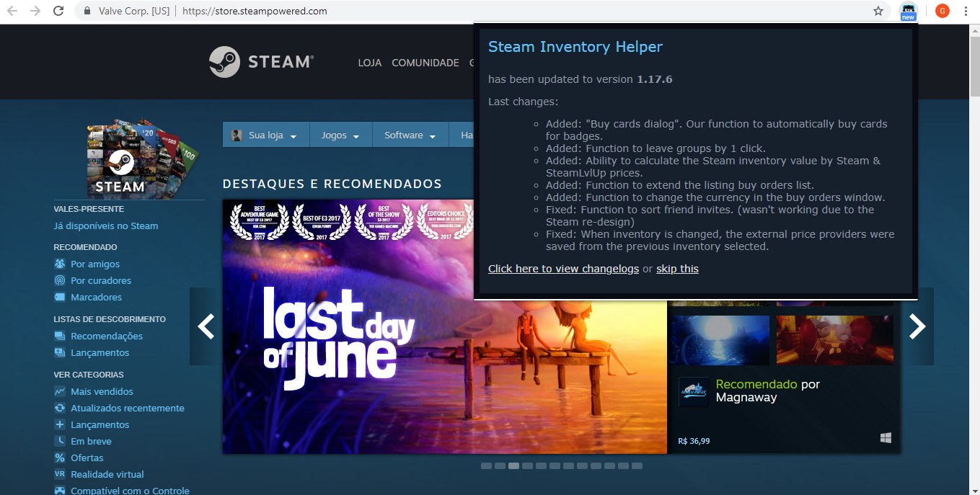Image resolution: width=980 pixels, height=495 pixels.
Task: Click the browser back arrow
Action: click(x=12, y=11)
